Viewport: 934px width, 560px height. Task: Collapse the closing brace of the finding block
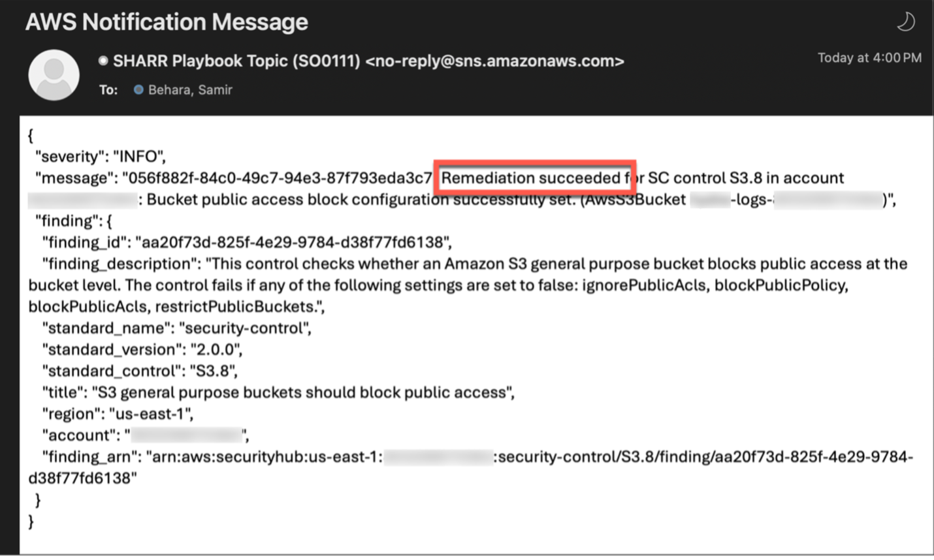(38, 499)
